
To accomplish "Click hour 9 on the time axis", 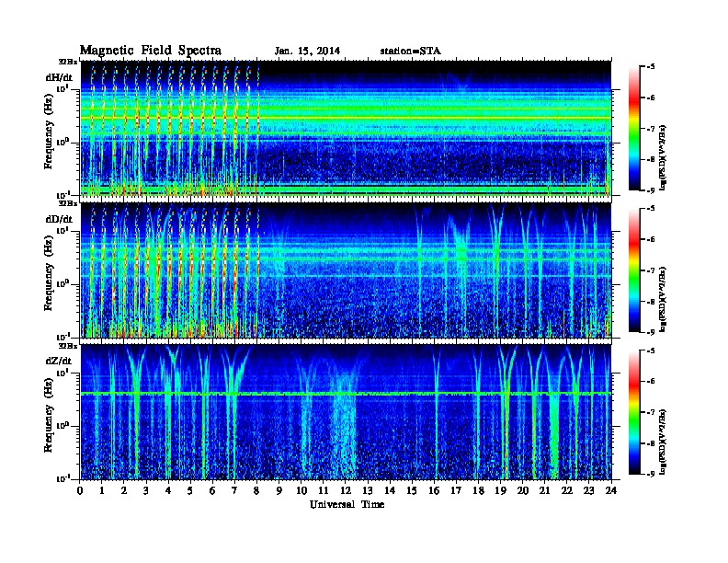I will tap(279, 491).
